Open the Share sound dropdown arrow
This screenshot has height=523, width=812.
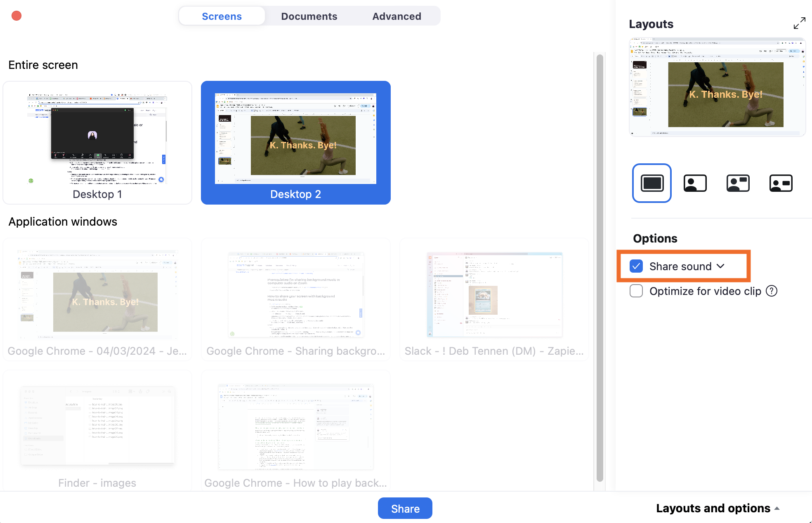[721, 266]
